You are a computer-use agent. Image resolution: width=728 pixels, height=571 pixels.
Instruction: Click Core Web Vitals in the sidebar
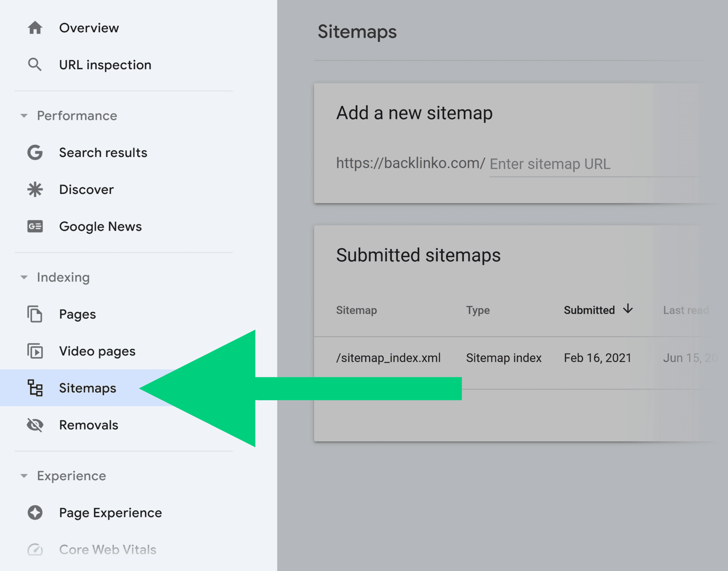click(107, 550)
